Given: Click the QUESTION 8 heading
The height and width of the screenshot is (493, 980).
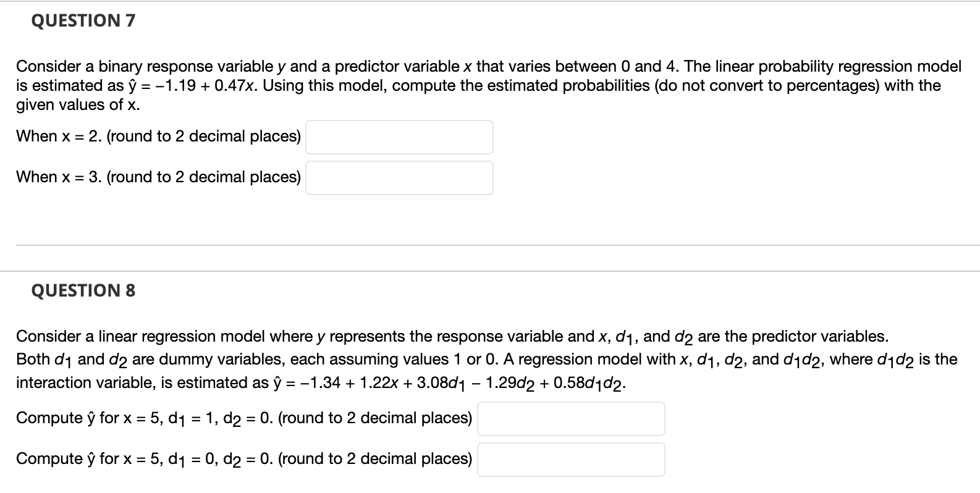Looking at the screenshot, I should (82, 290).
